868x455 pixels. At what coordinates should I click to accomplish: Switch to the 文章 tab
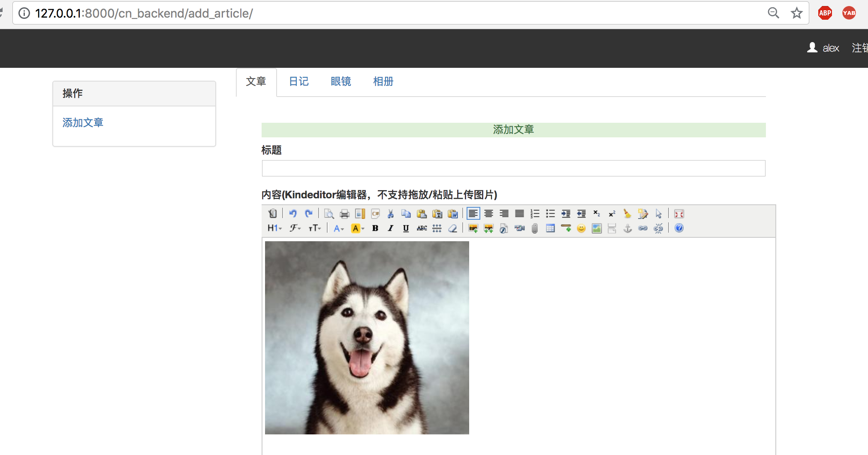pyautogui.click(x=256, y=82)
